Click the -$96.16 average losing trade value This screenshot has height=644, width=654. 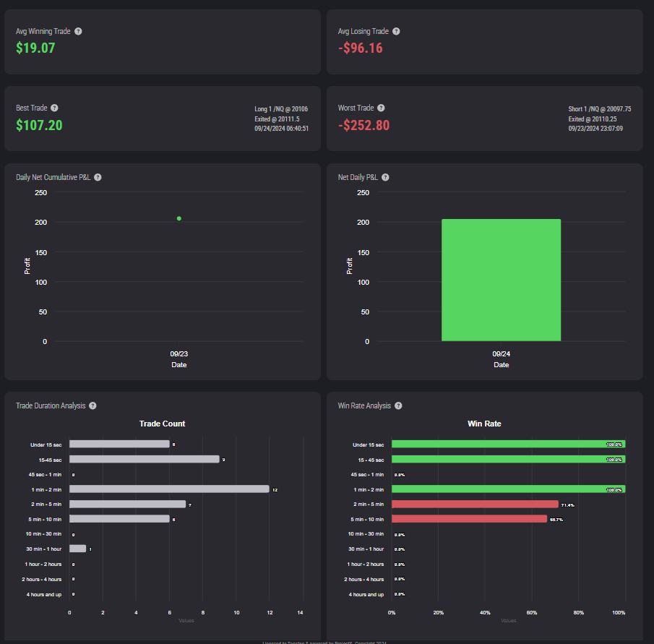[x=361, y=48]
